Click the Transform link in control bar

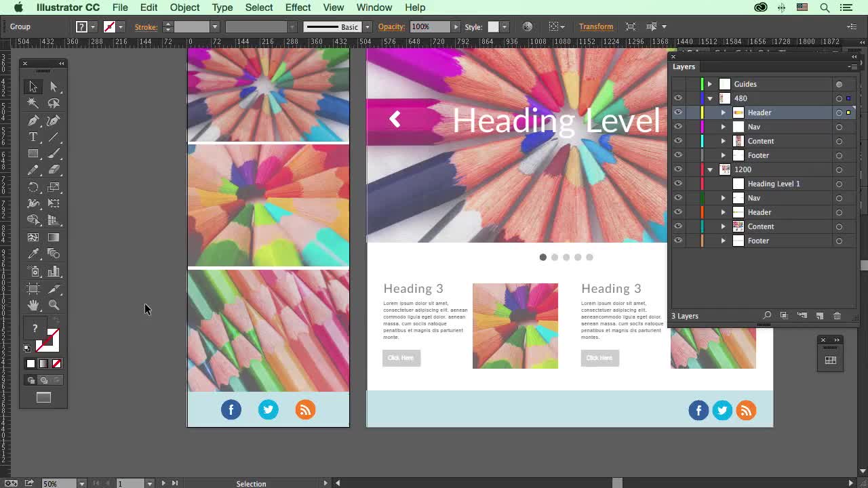pyautogui.click(x=595, y=26)
